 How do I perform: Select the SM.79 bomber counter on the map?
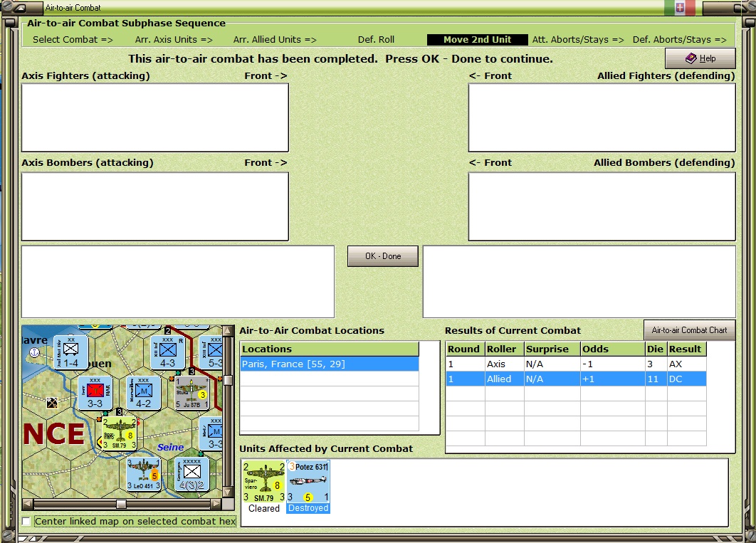pos(119,433)
